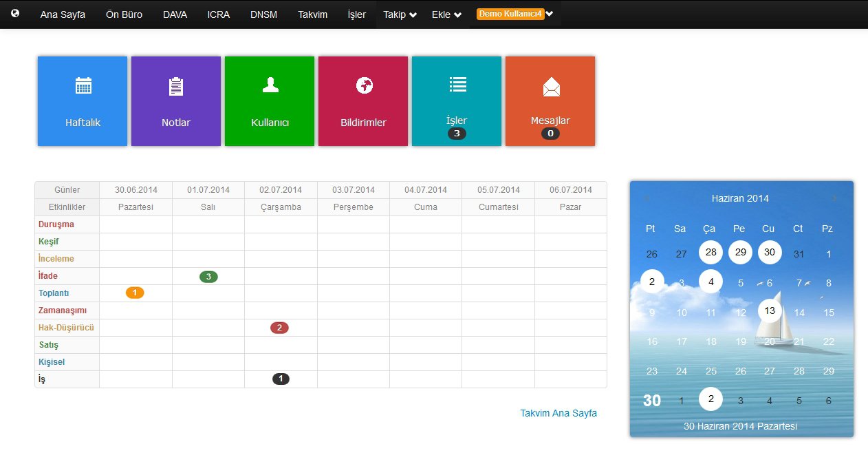Viewport: 868px width, 453px height.
Task: Click the green İfade badge showing 3
Action: pyautogui.click(x=208, y=277)
